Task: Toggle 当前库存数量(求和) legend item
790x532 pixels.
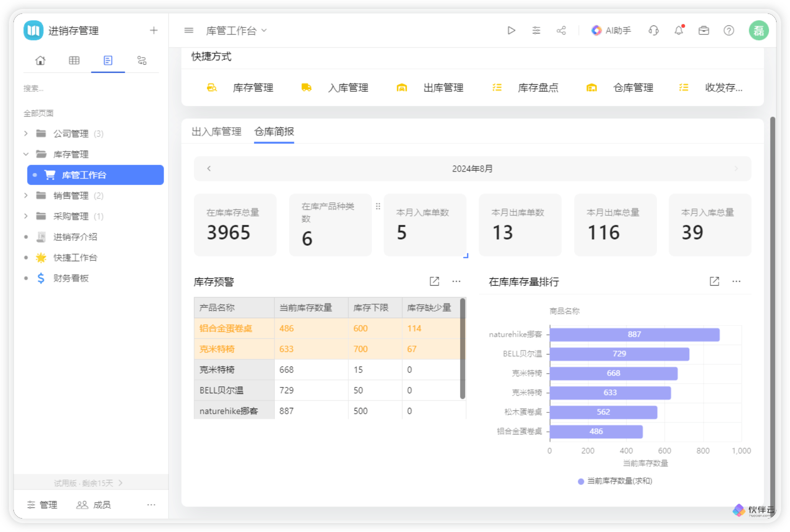Action: pyautogui.click(x=615, y=481)
